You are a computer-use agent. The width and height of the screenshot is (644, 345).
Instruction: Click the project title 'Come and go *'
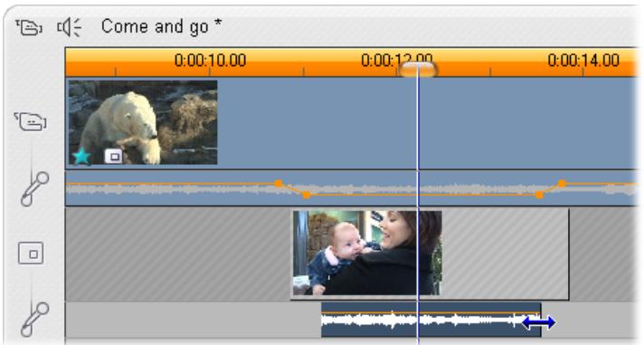161,27
